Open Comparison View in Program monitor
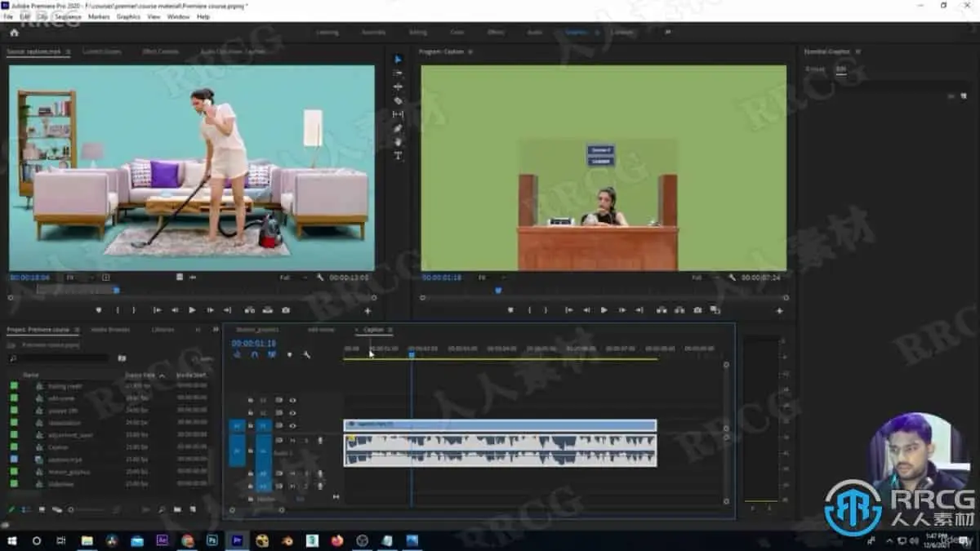 point(715,310)
